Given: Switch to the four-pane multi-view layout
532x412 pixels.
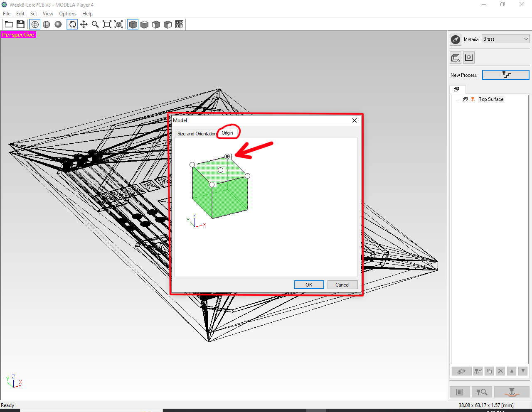Looking at the screenshot, I should click(180, 25).
